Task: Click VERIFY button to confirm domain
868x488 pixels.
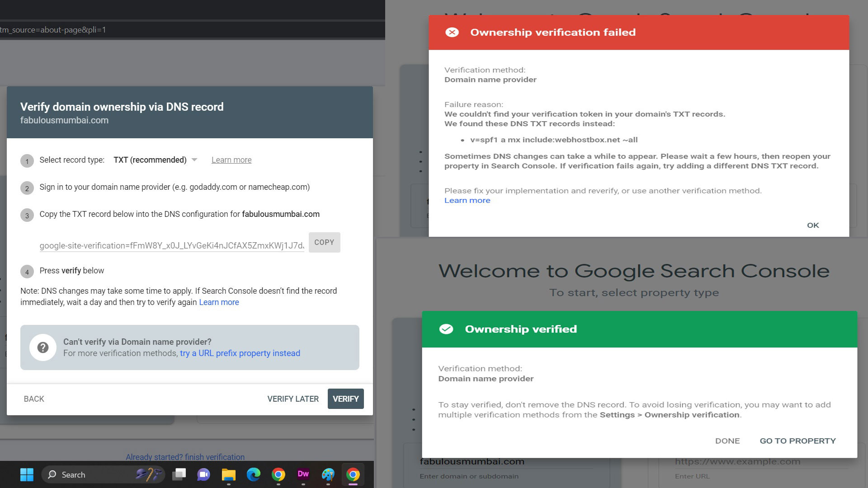Action: [346, 399]
